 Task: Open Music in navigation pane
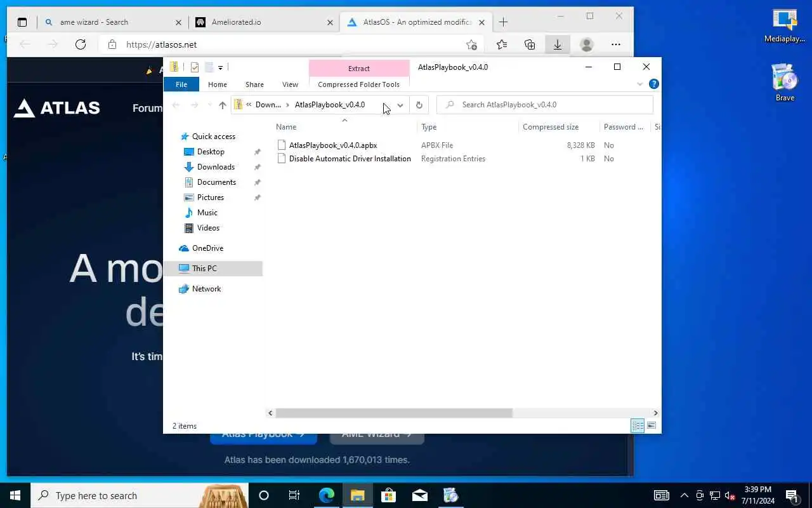click(x=207, y=213)
